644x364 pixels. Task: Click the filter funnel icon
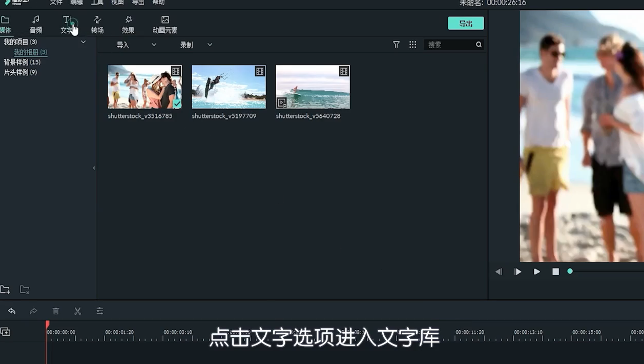click(396, 45)
